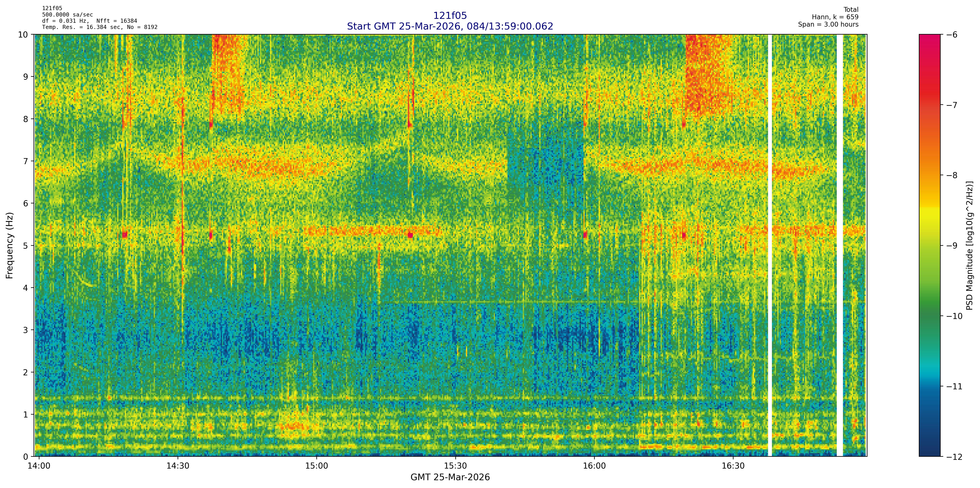Image resolution: width=980 pixels, height=488 pixels.
Task: Click the 15:30 time axis tick label
Action: coord(455,466)
